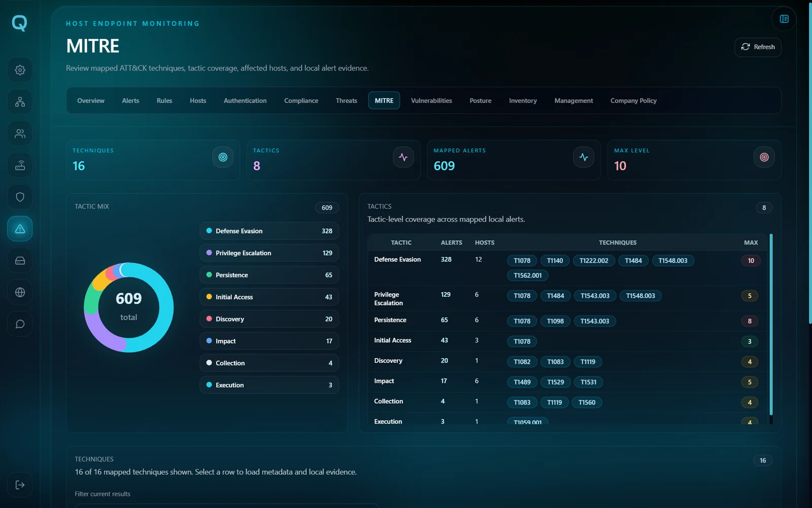Open the chat bubble sidebar icon
812x508 pixels.
tap(20, 324)
